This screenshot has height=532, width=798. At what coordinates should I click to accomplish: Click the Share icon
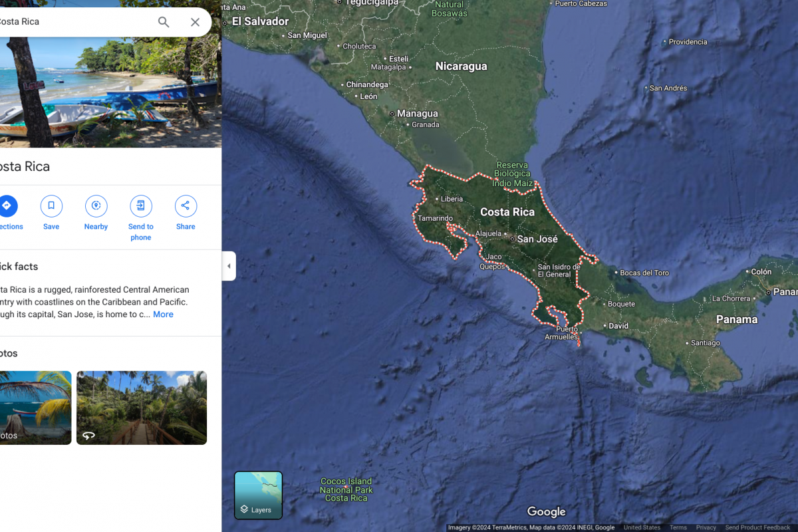186,206
